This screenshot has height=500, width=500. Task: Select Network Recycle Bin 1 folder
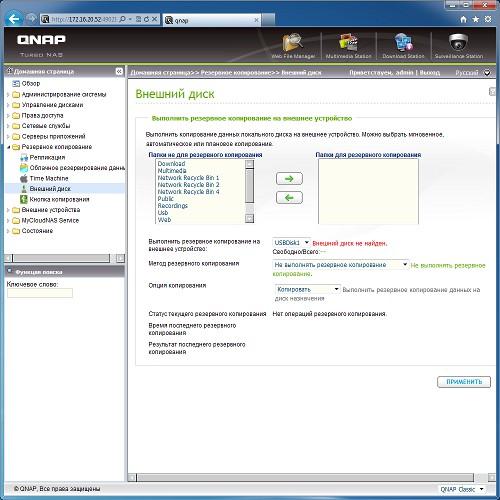188,178
